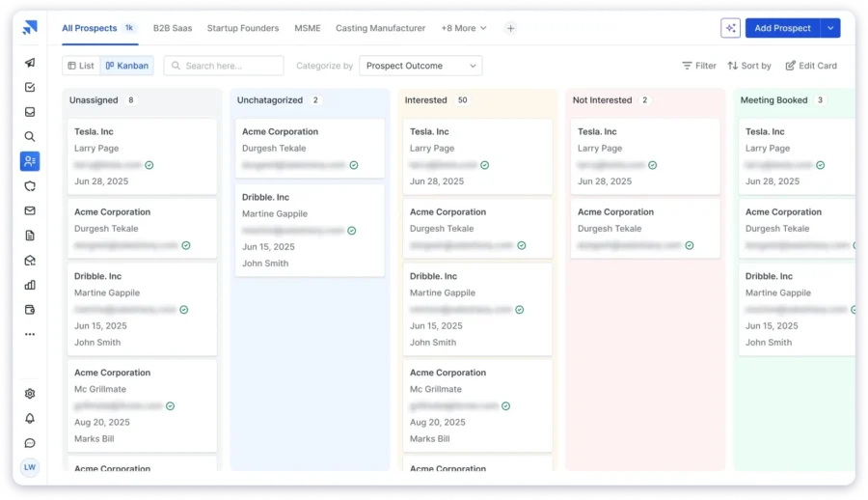
Task: Click verified check on Interested Dribble. Inc card
Action: (x=519, y=310)
